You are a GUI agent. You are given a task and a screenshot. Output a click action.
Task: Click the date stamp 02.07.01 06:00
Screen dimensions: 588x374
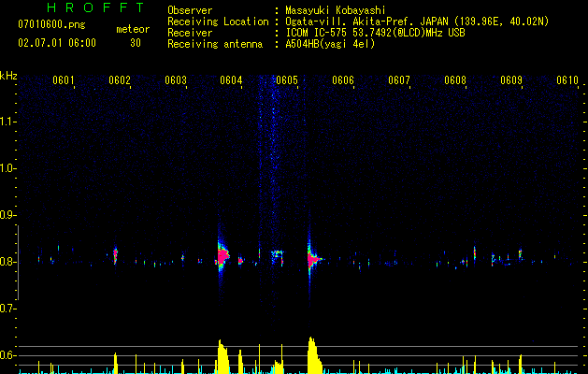tap(57, 43)
